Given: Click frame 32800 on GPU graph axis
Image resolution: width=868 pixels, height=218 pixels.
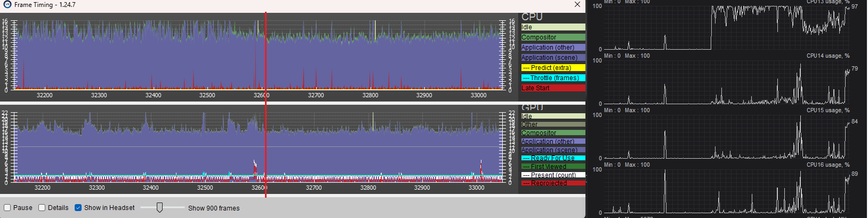Looking at the screenshot, I should pyautogui.click(x=368, y=188).
